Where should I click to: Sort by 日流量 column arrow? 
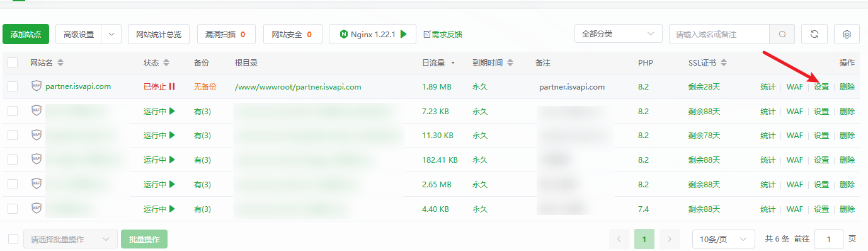(x=453, y=63)
